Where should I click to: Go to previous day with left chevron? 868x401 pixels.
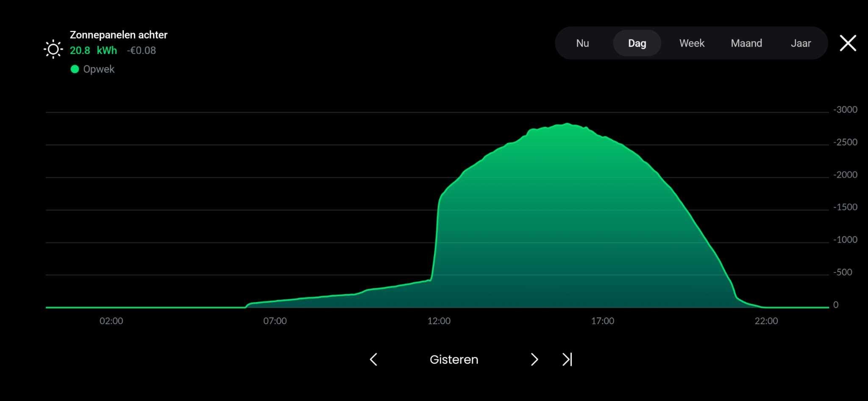(373, 359)
